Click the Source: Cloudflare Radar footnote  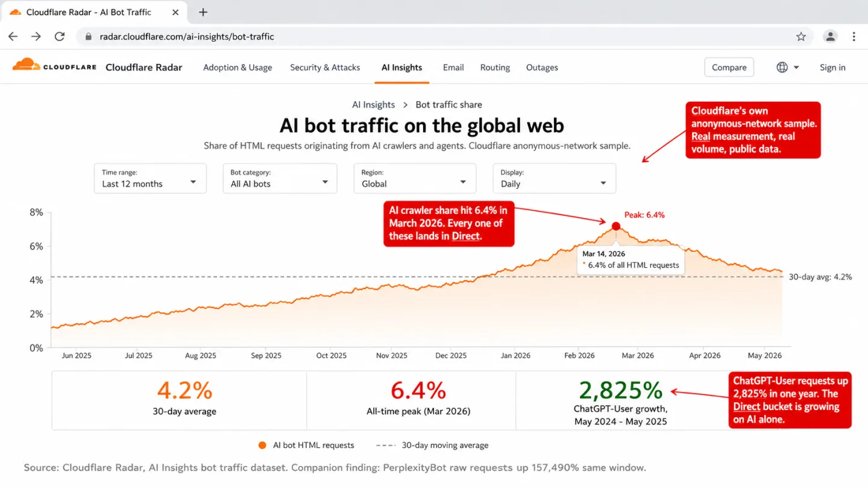[x=335, y=468]
